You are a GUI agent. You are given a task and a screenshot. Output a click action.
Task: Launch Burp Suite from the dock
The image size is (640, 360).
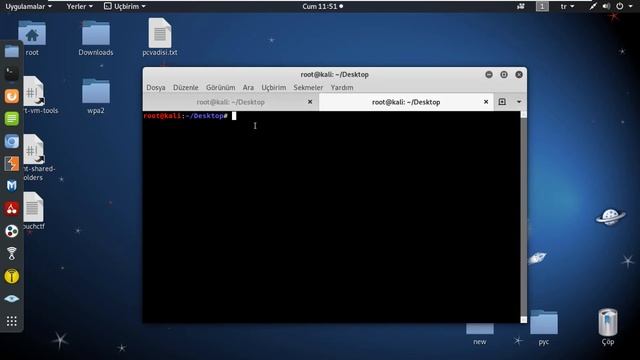pyautogui.click(x=11, y=164)
